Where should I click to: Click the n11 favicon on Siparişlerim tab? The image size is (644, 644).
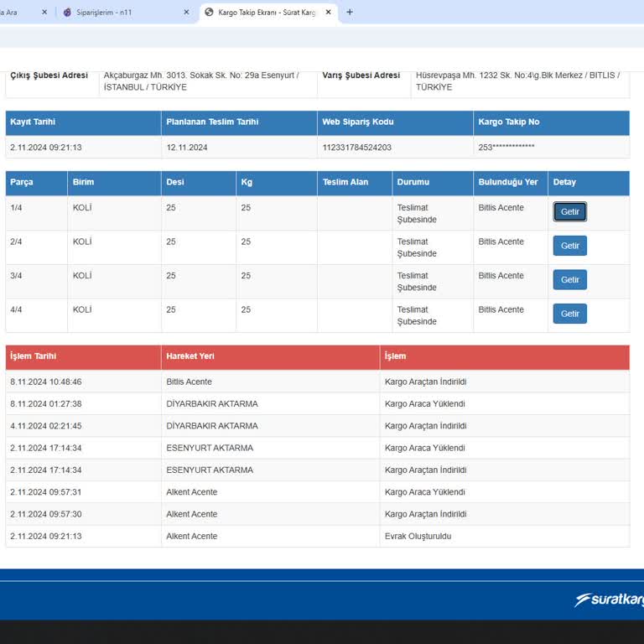[68, 13]
